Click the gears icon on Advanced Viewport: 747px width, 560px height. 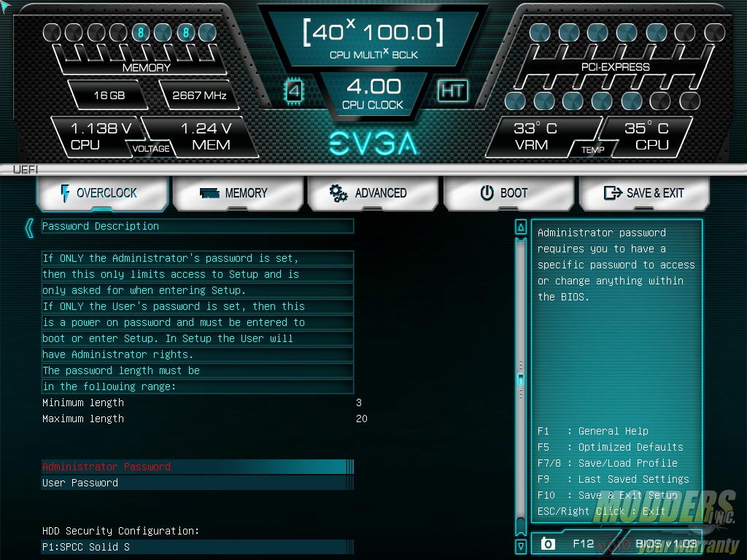coord(338,192)
